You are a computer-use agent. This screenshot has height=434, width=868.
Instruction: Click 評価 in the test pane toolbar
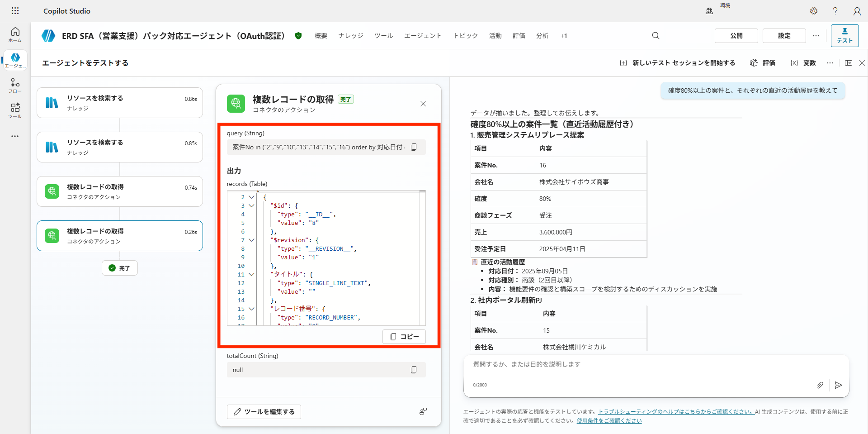(763, 63)
